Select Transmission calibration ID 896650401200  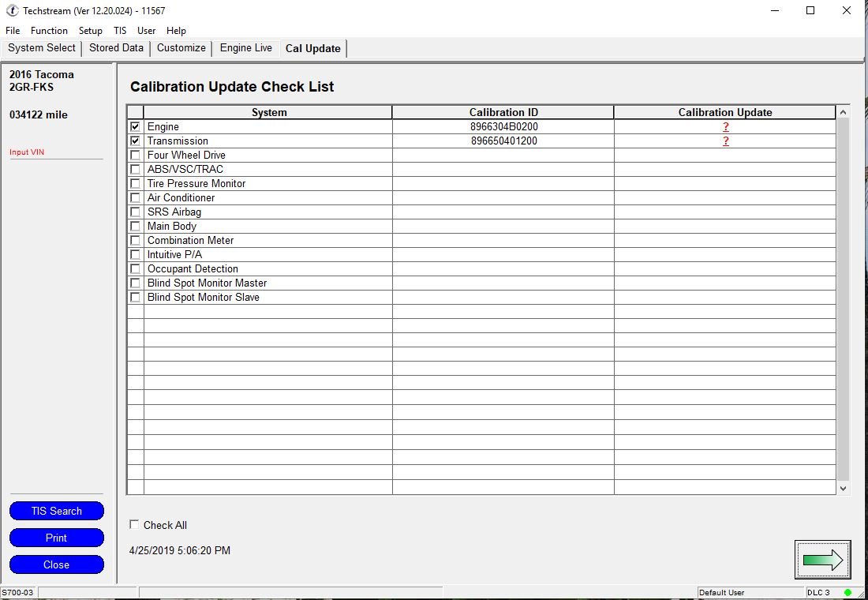(x=503, y=141)
